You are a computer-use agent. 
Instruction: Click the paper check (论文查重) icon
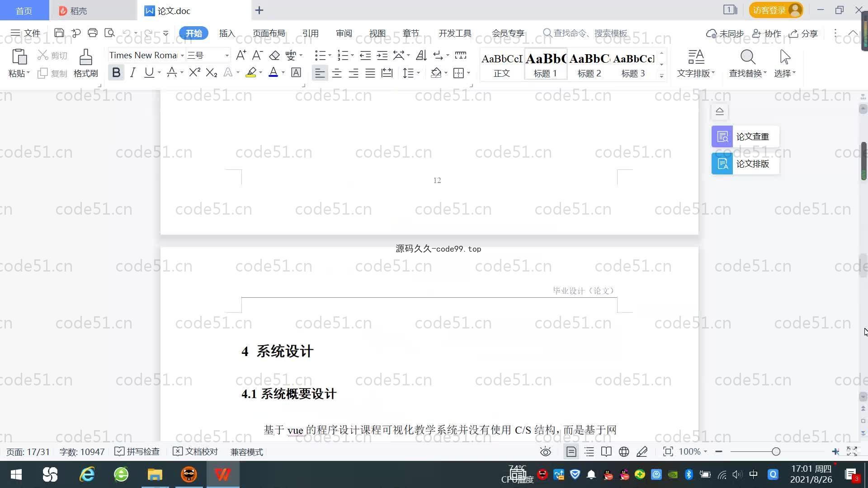click(x=722, y=136)
